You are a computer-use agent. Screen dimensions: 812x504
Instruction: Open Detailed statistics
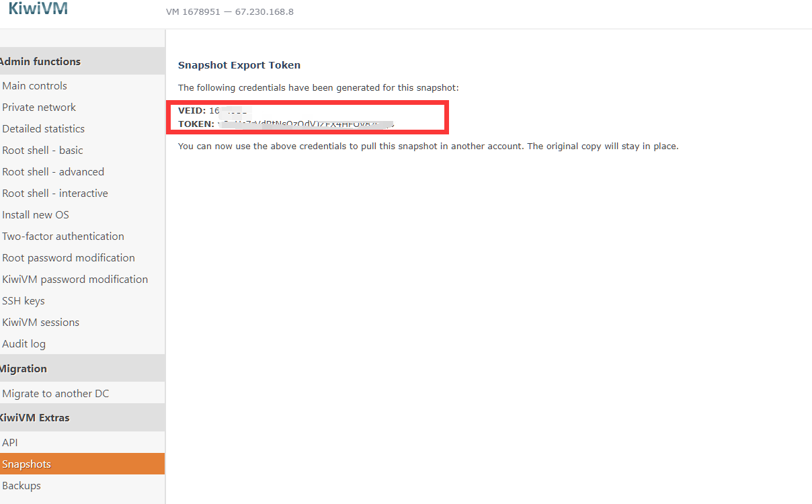tap(44, 129)
